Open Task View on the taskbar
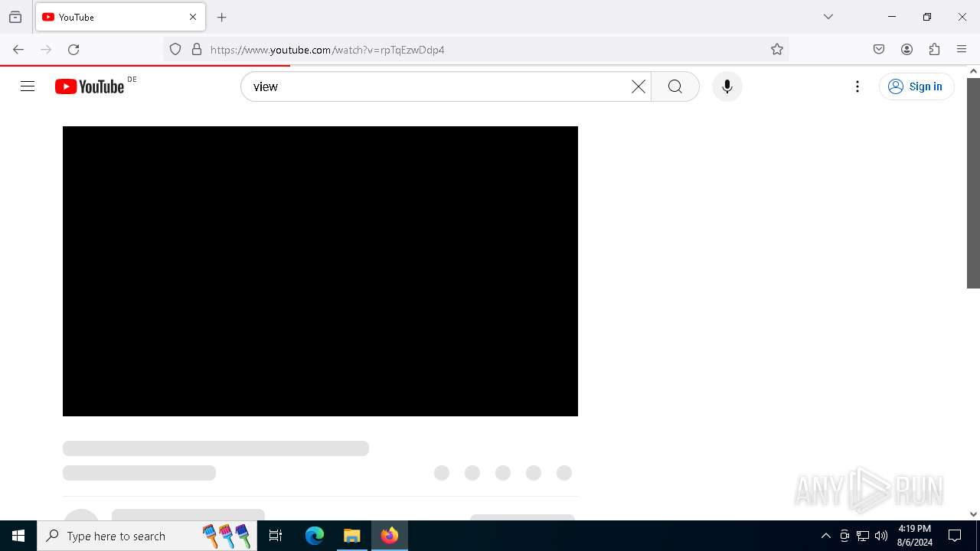980x551 pixels. (276, 536)
